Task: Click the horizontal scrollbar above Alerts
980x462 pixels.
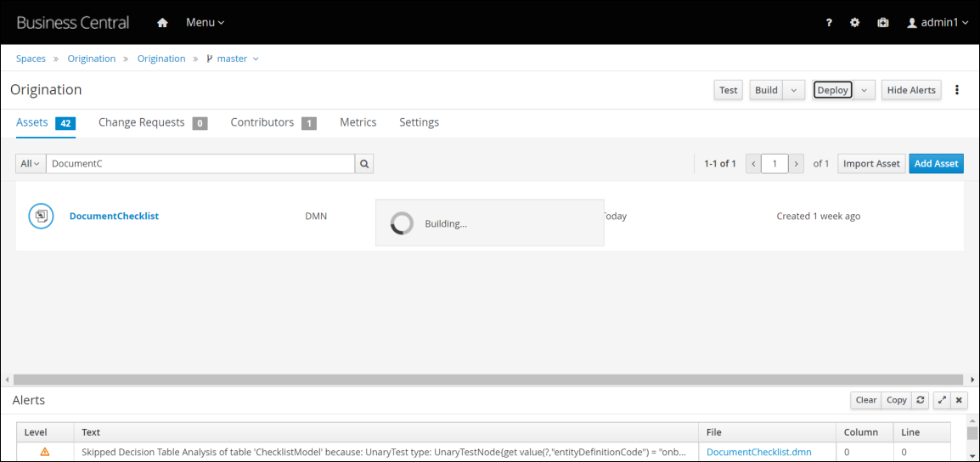Action: pos(487,380)
